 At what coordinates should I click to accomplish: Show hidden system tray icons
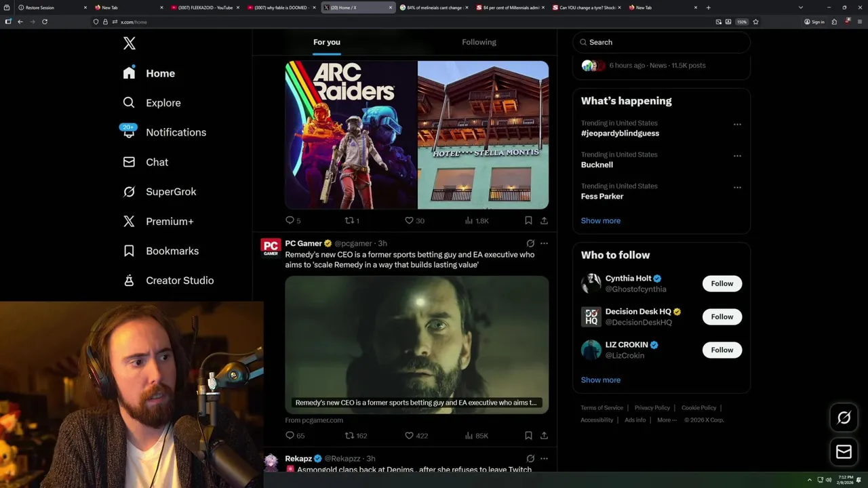(x=809, y=480)
